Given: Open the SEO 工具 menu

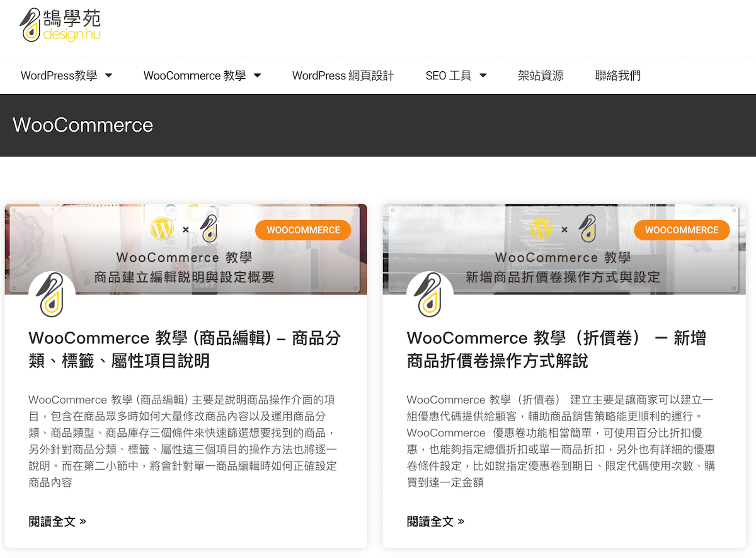Looking at the screenshot, I should [449, 76].
